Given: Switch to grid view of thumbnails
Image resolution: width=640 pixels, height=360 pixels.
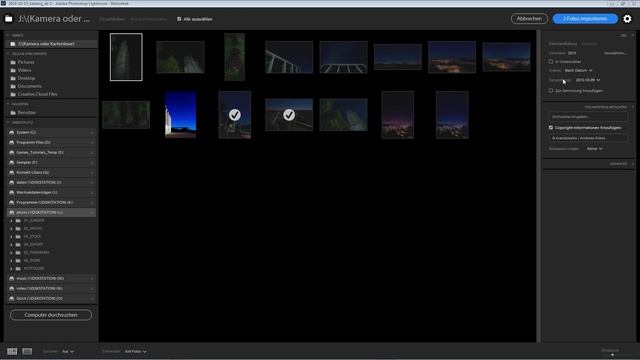Looking at the screenshot, I should (x=12, y=351).
